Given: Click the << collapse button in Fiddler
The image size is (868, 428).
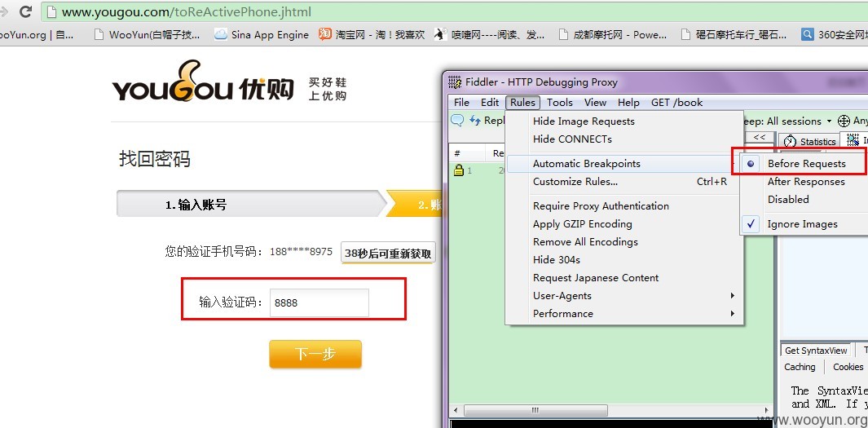Looking at the screenshot, I should pyautogui.click(x=760, y=137).
